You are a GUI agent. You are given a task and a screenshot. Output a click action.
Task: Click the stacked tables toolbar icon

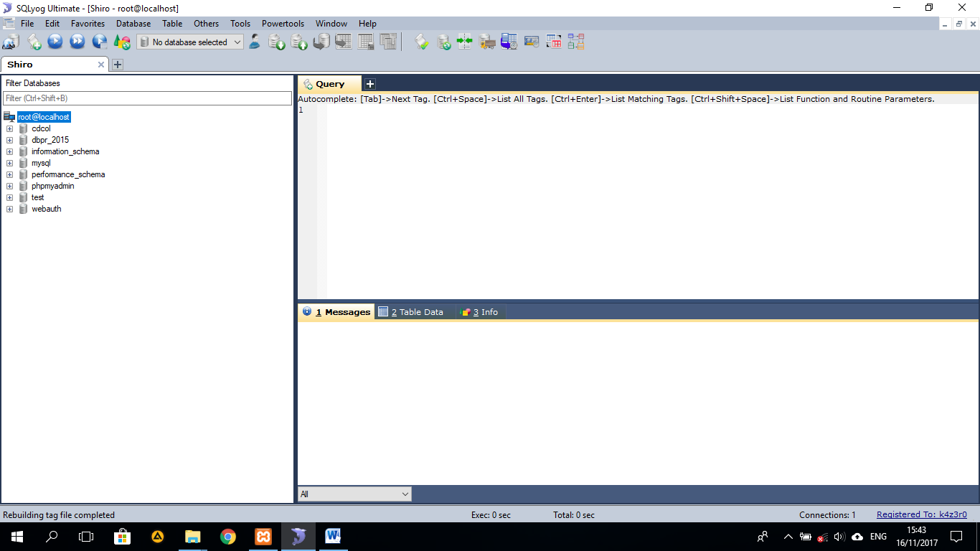[388, 42]
